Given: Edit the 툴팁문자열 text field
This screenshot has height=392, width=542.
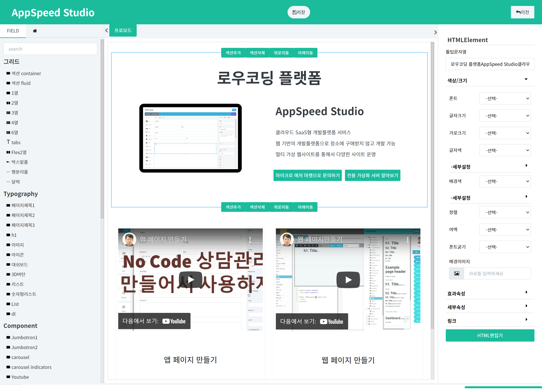Looking at the screenshot, I should click(490, 64).
